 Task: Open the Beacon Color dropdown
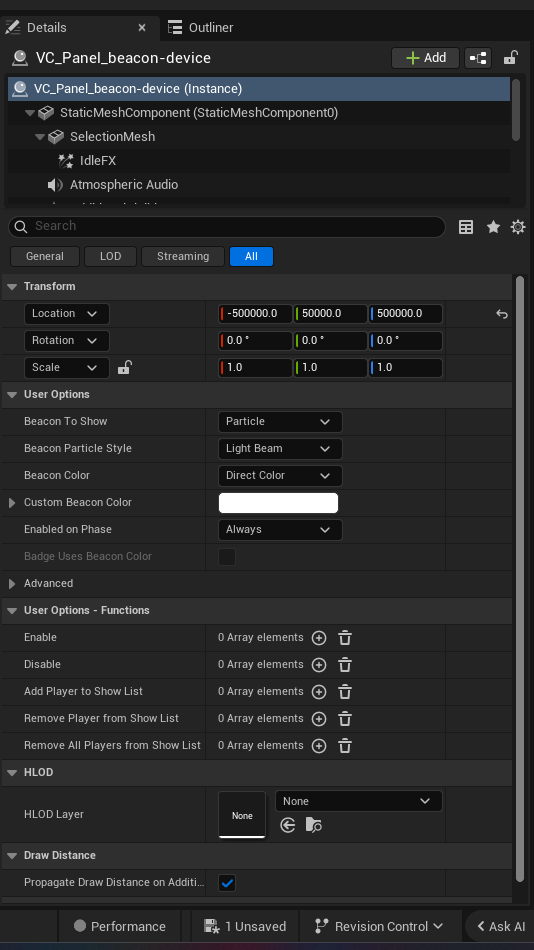click(x=280, y=476)
